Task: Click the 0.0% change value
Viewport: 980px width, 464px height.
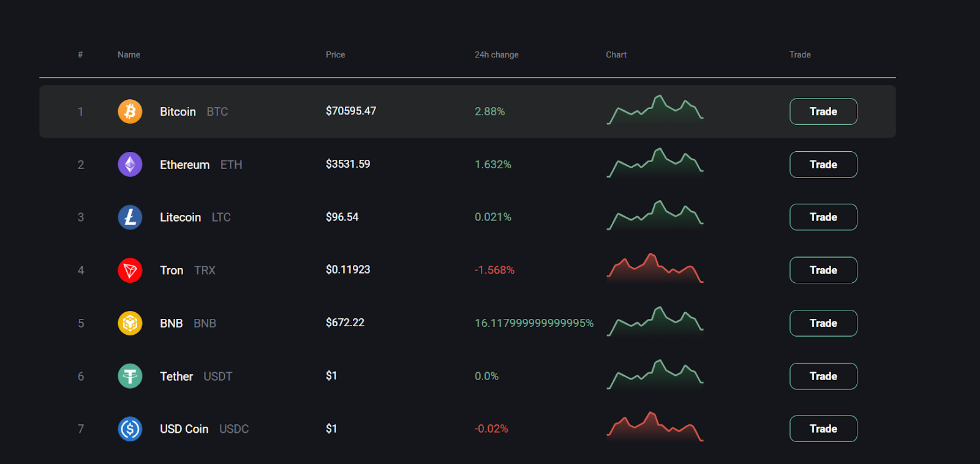Action: pos(486,376)
